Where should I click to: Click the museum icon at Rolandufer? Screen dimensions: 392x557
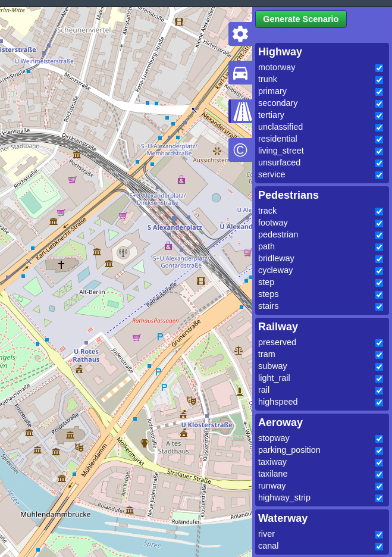pos(130,510)
